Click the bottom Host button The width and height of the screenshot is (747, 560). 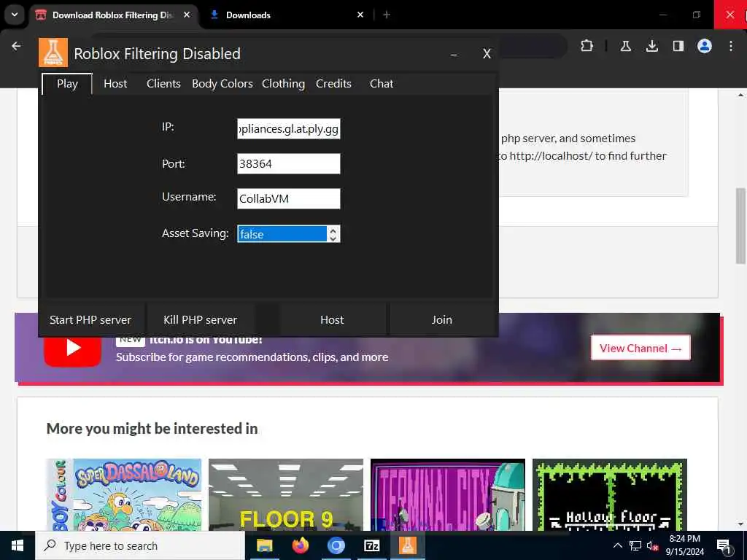(332, 320)
